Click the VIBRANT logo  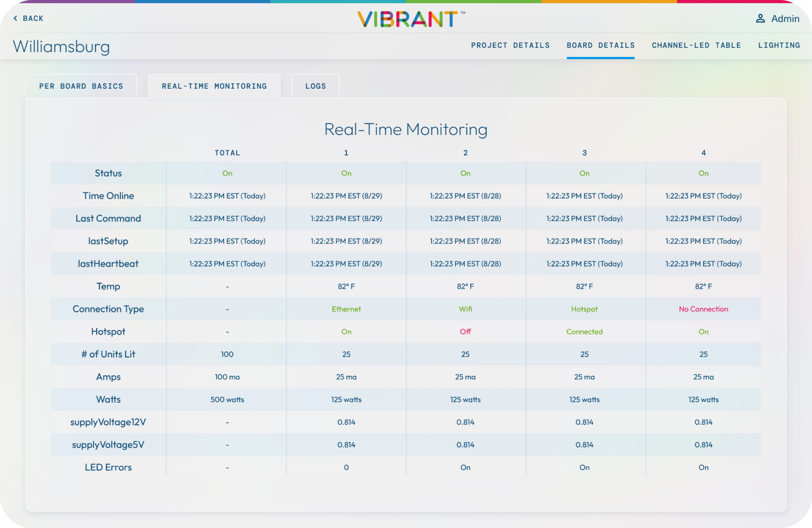click(408, 19)
